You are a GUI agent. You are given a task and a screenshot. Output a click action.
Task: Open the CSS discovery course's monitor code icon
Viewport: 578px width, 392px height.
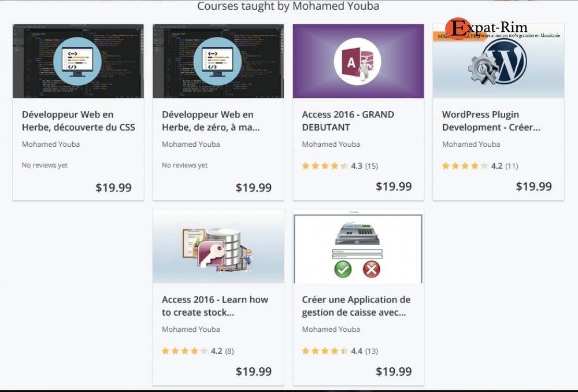[77, 61]
